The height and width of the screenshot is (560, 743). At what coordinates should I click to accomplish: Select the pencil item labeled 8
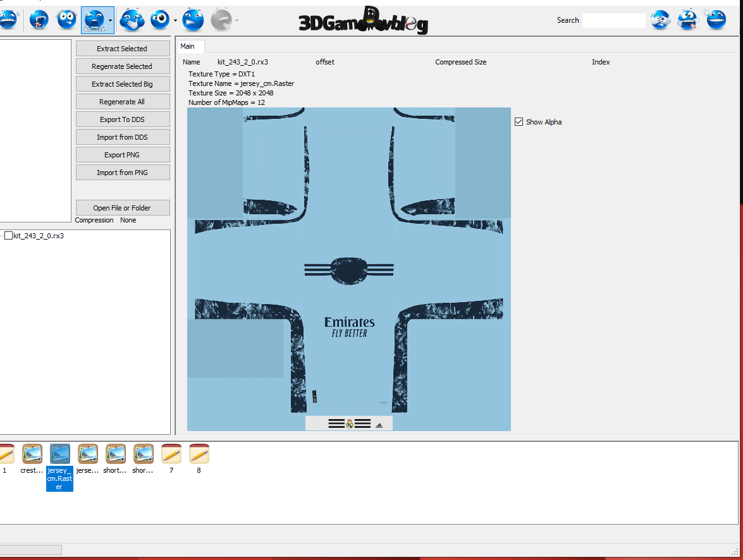199,458
